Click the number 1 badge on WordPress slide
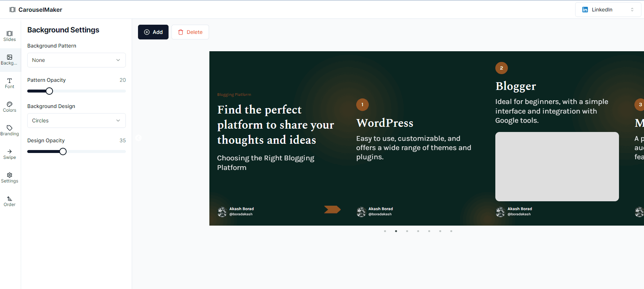The width and height of the screenshot is (644, 289). (362, 105)
